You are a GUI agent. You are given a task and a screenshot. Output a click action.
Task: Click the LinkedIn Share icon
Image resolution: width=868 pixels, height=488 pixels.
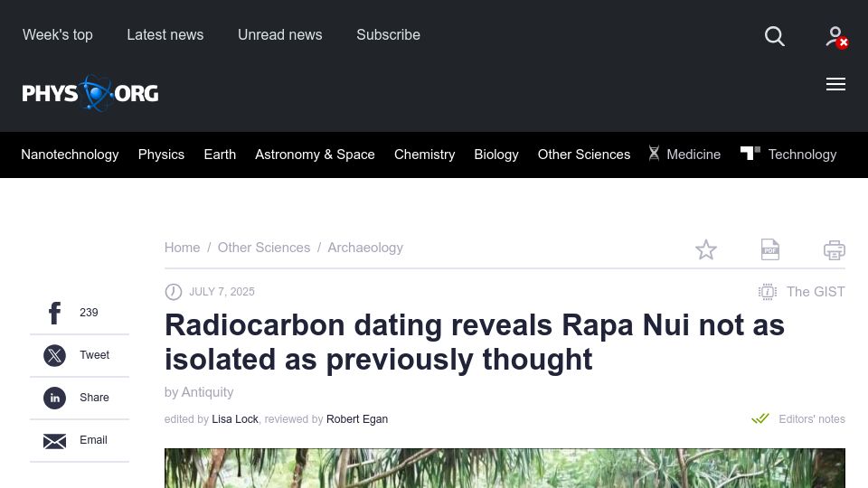click(54, 398)
